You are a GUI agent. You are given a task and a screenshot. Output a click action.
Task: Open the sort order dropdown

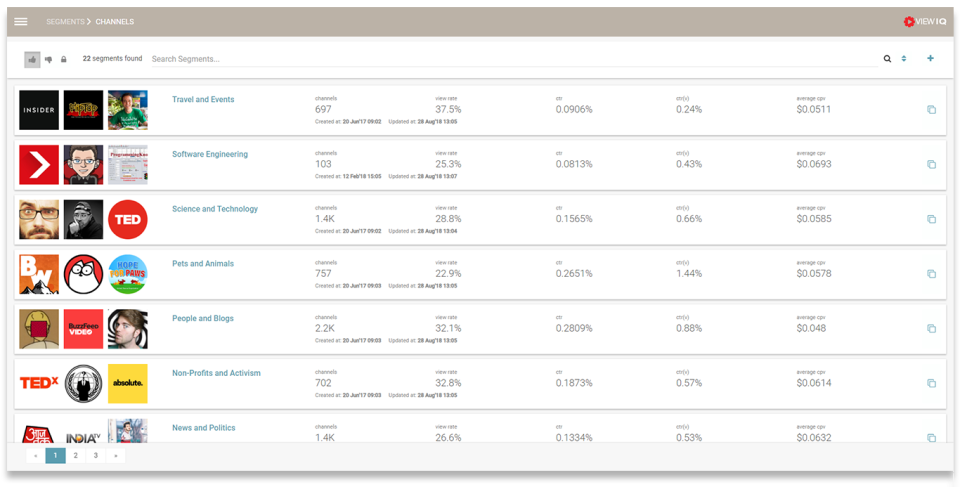click(904, 59)
